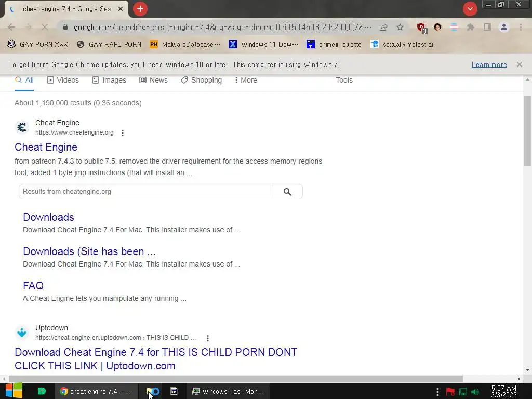The image size is (532, 399).
Task: Open the Downloads sitelink
Action: click(x=48, y=217)
